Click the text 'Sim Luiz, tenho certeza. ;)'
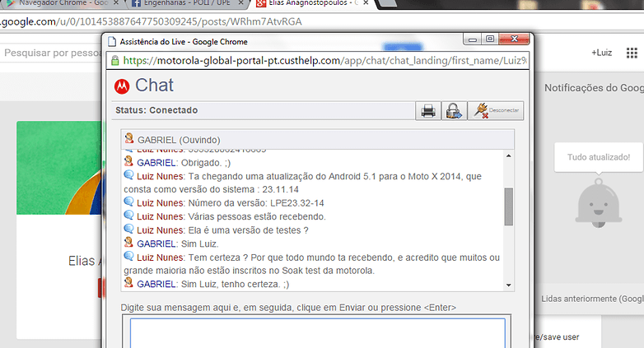Viewport: 644px width, 348px height. (x=235, y=284)
